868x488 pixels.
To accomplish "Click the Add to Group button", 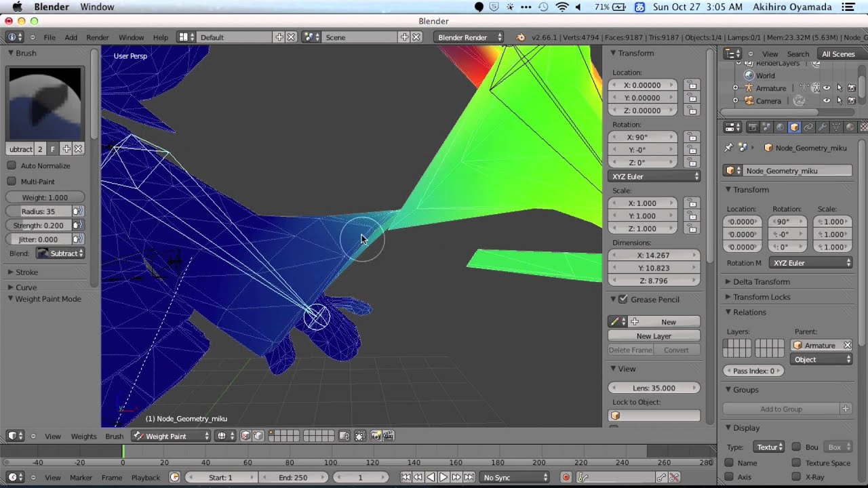I will [781, 409].
